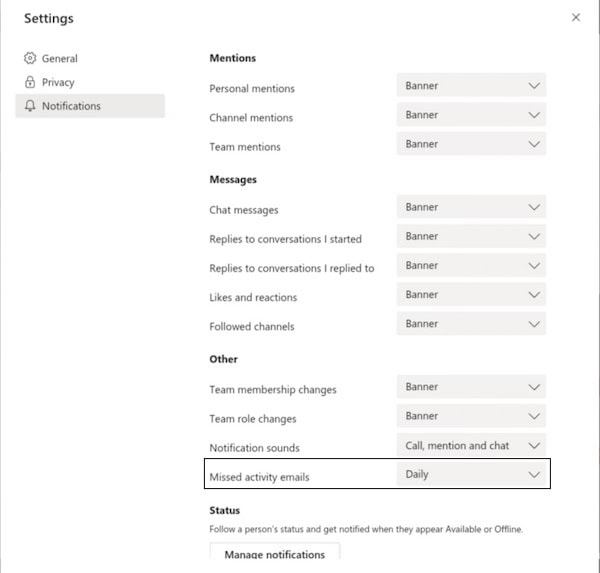Open the Personal mentions dropdown
The width and height of the screenshot is (600, 573).
(471, 86)
